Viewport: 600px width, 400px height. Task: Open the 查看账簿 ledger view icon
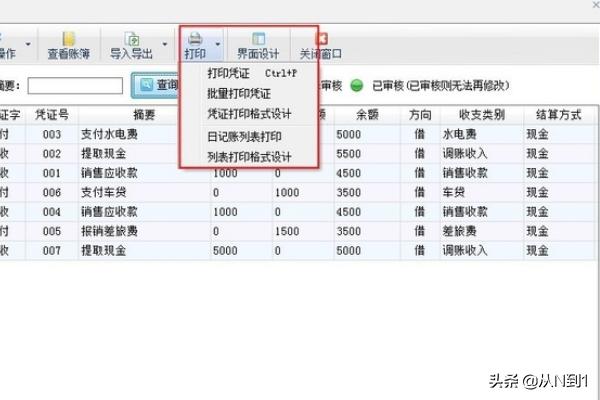[x=68, y=39]
